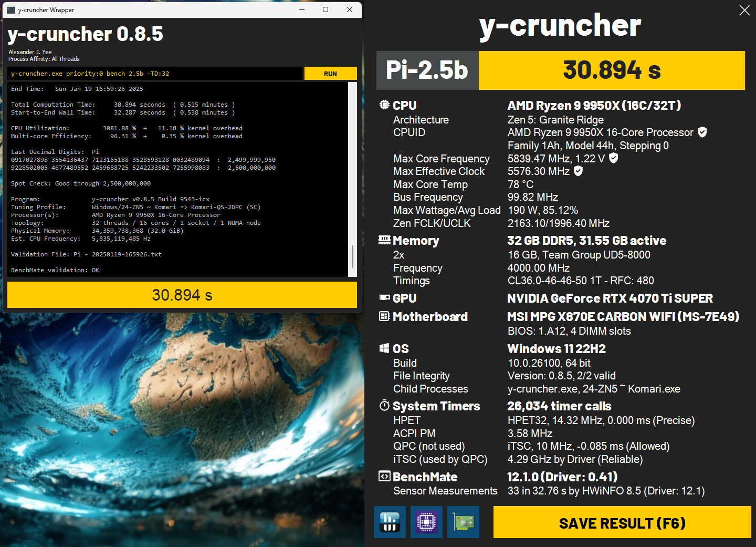
Task: Click 'BenchMate validation: OK' console line
Action: tap(55, 270)
